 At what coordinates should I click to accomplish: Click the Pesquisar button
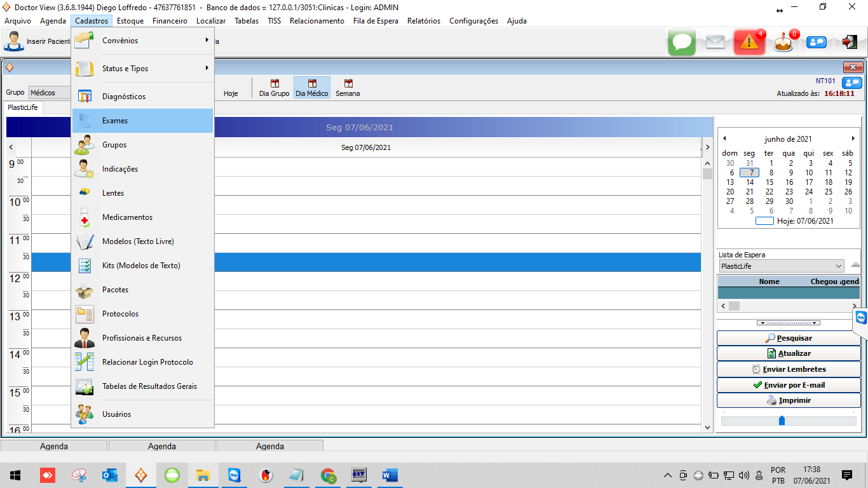789,338
